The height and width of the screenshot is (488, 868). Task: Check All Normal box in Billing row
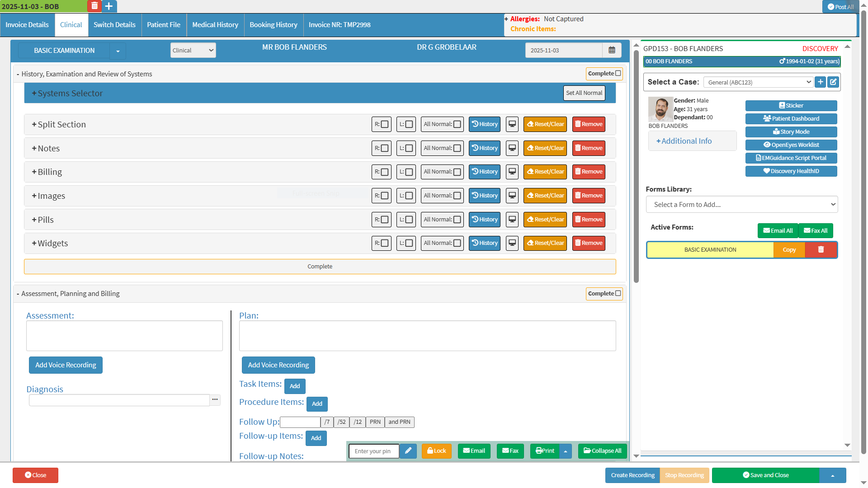click(457, 172)
